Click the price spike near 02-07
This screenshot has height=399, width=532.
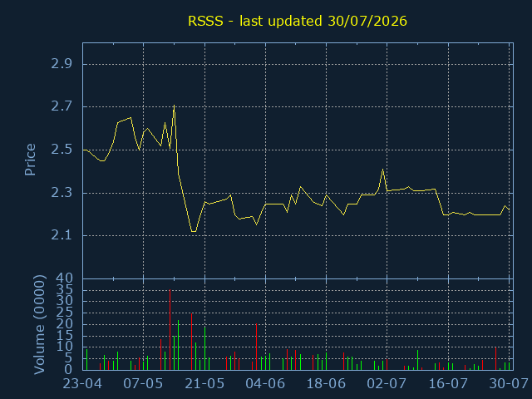coord(382,170)
